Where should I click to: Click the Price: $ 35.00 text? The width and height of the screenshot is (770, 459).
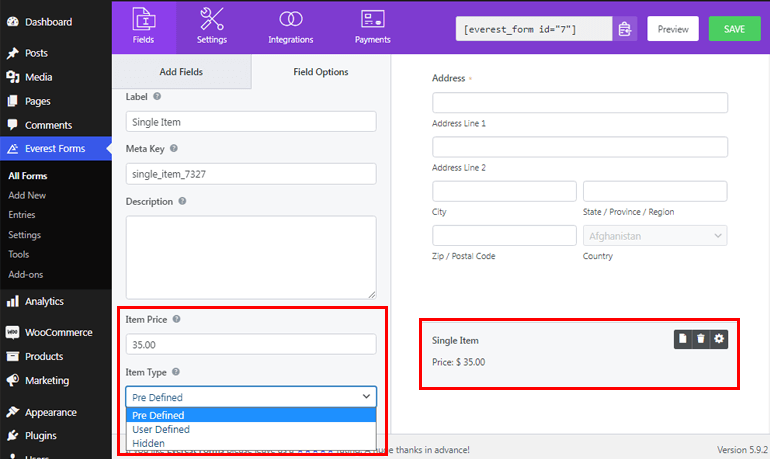[458, 362]
